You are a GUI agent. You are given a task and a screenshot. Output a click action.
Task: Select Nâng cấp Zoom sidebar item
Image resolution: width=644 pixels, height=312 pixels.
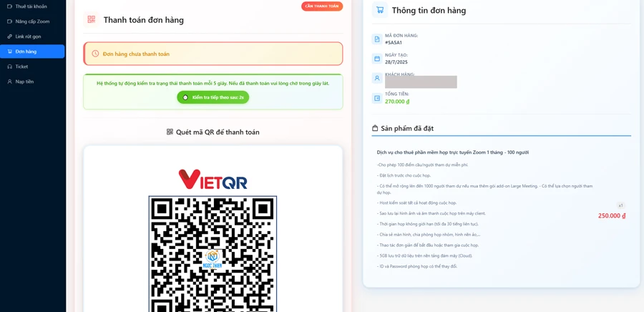point(32,21)
